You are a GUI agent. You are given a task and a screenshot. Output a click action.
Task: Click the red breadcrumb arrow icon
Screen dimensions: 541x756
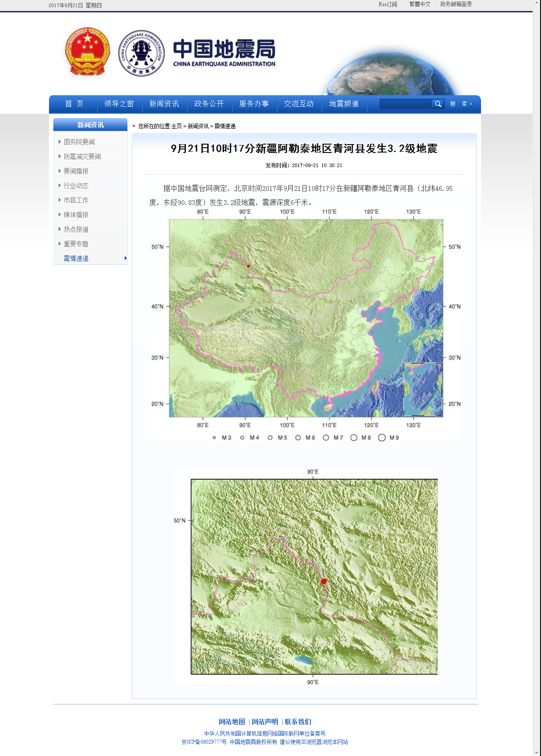(134, 126)
